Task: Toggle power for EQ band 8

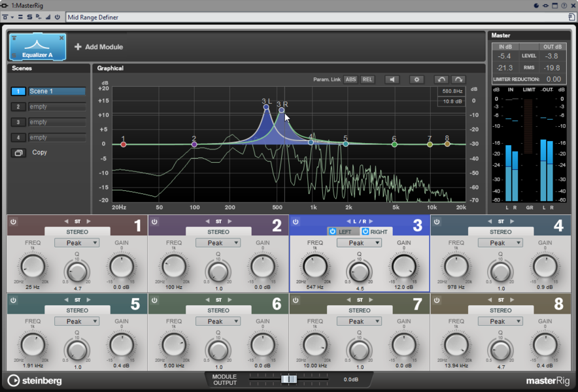Action: click(437, 301)
